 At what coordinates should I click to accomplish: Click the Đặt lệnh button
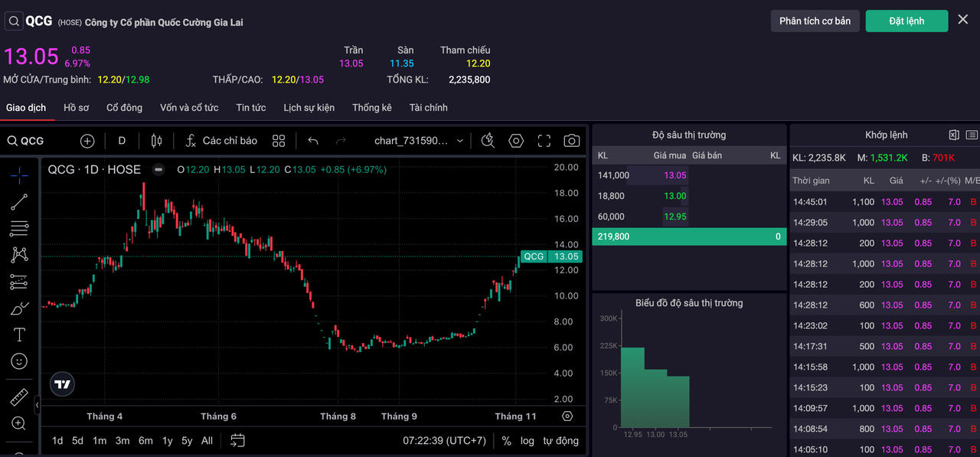(x=906, y=21)
